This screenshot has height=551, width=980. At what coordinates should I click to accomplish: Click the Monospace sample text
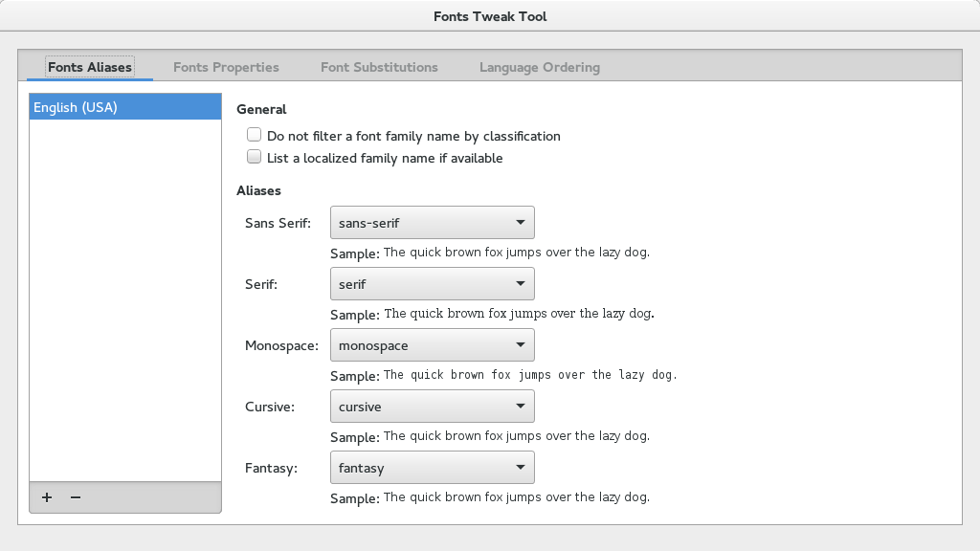529,375
